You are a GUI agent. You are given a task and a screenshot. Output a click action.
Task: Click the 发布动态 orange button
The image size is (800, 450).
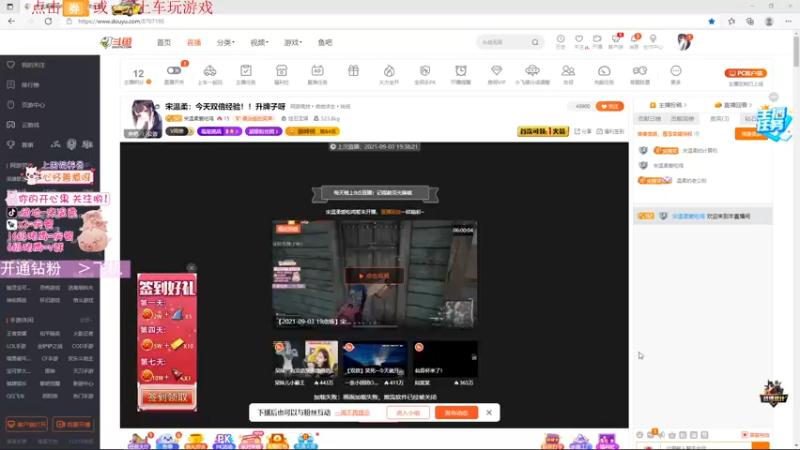pos(456,412)
